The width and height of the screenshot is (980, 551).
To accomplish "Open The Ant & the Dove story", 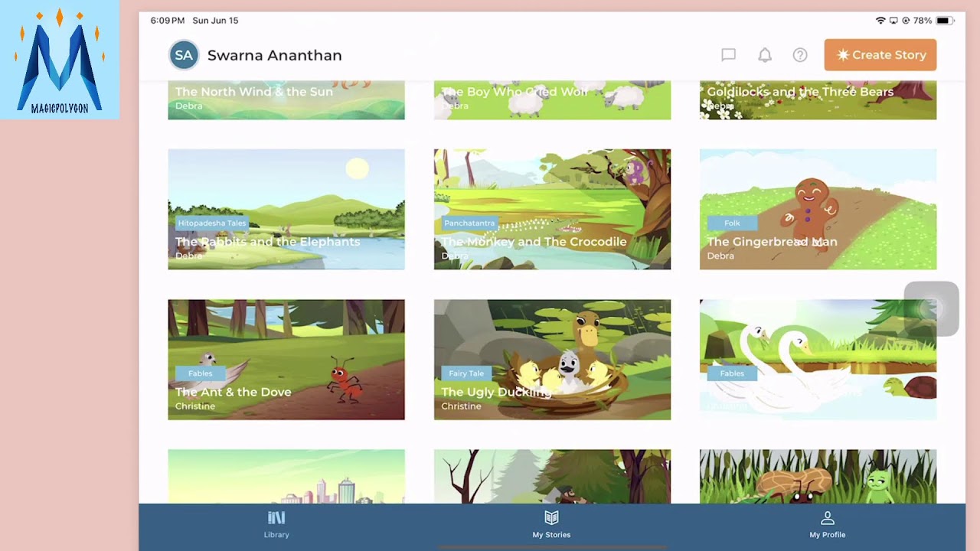I will (286, 360).
